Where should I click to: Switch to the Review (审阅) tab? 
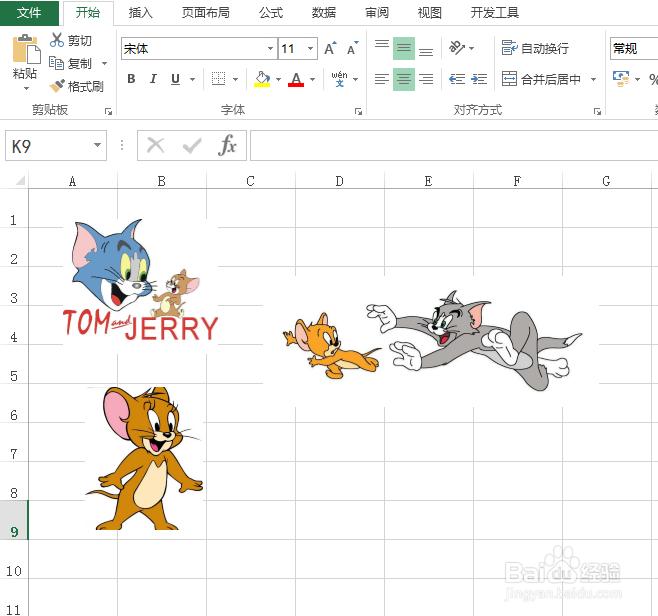click(377, 13)
